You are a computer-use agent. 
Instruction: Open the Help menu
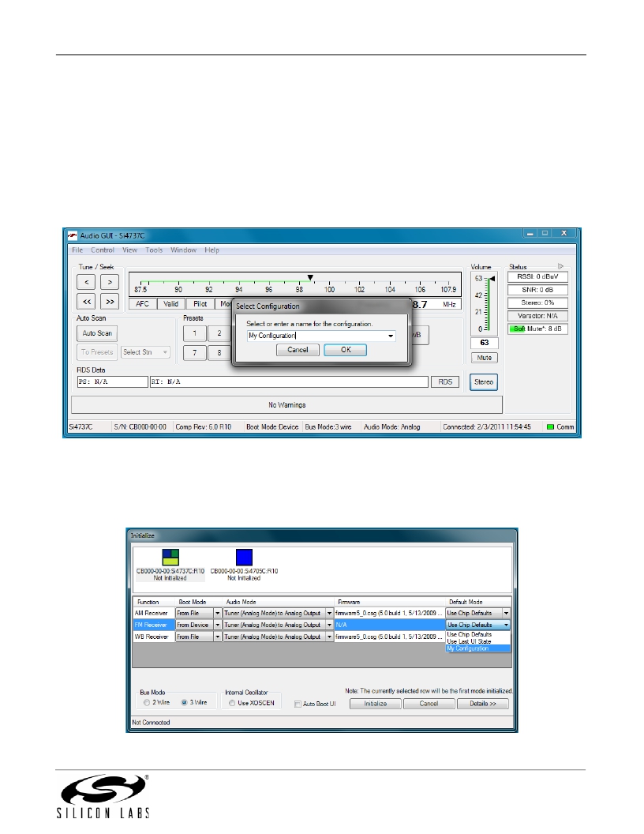tap(212, 250)
